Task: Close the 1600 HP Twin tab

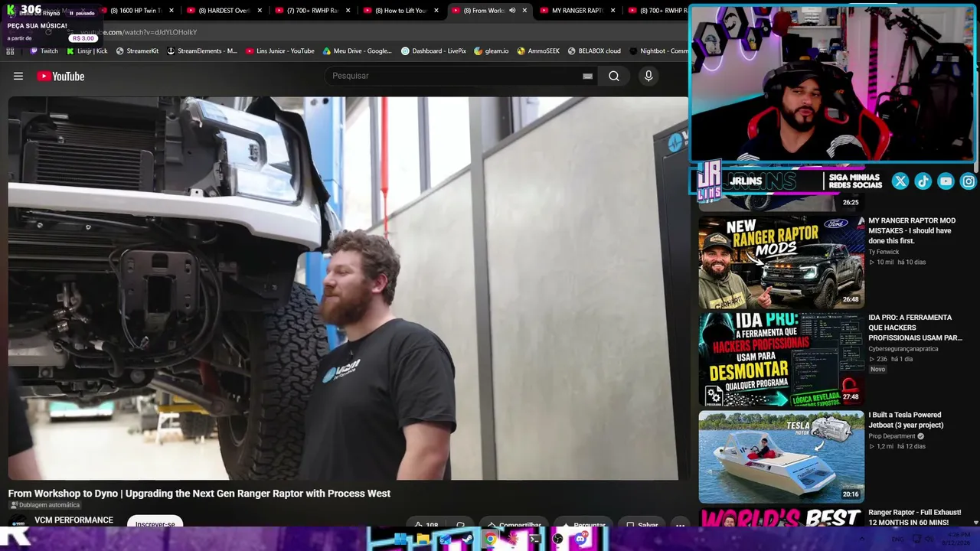Action: (171, 11)
